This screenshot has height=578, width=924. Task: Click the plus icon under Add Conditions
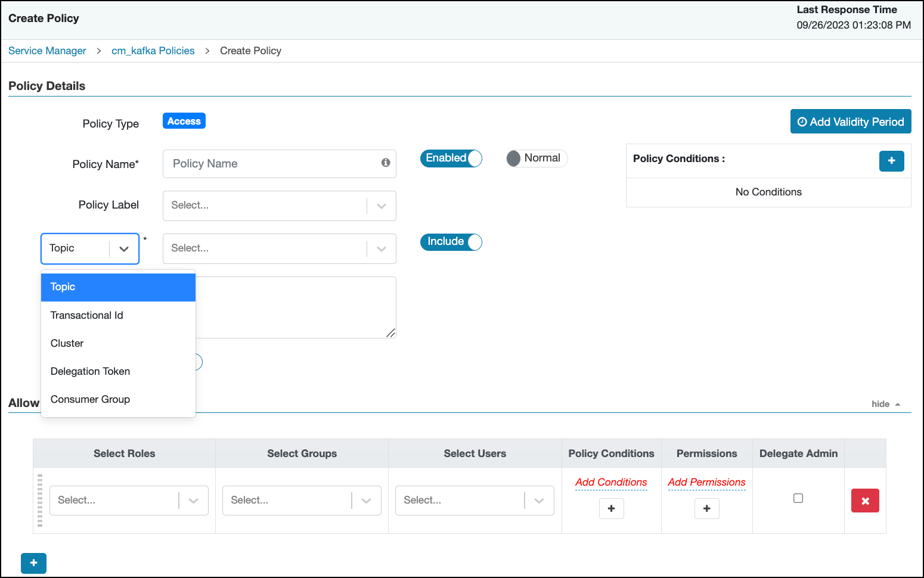tap(611, 508)
